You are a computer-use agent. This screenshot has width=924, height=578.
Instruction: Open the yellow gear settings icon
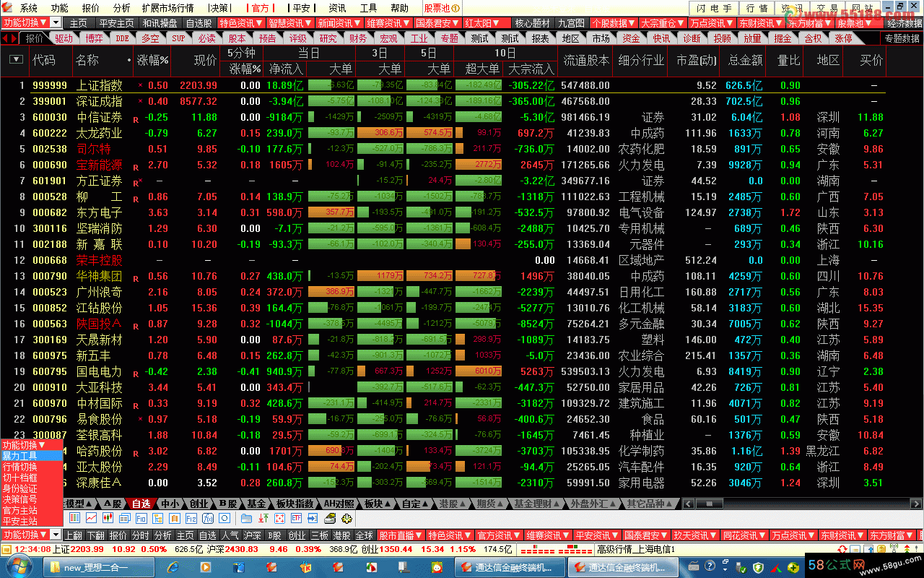(x=347, y=518)
